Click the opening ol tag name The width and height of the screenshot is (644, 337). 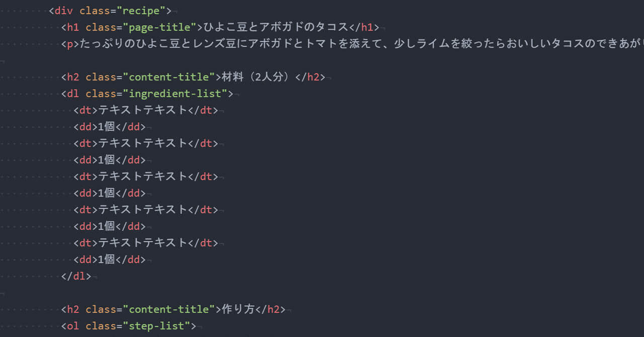coord(73,326)
